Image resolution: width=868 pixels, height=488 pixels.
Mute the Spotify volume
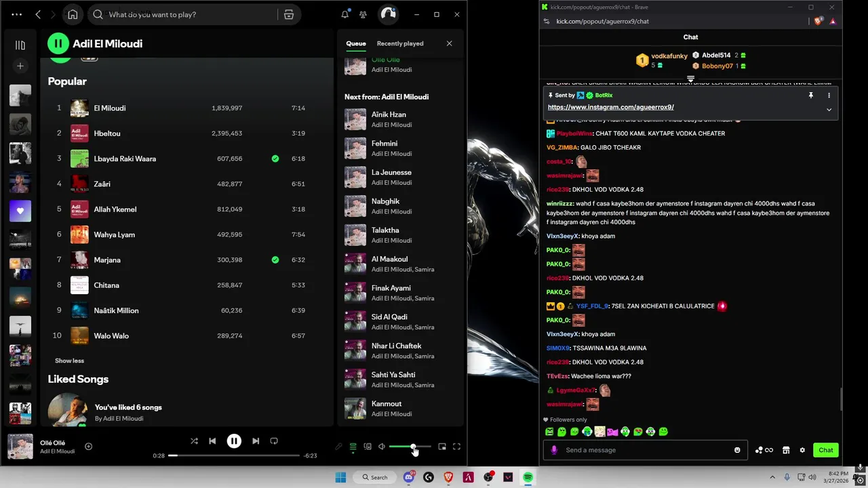click(382, 447)
